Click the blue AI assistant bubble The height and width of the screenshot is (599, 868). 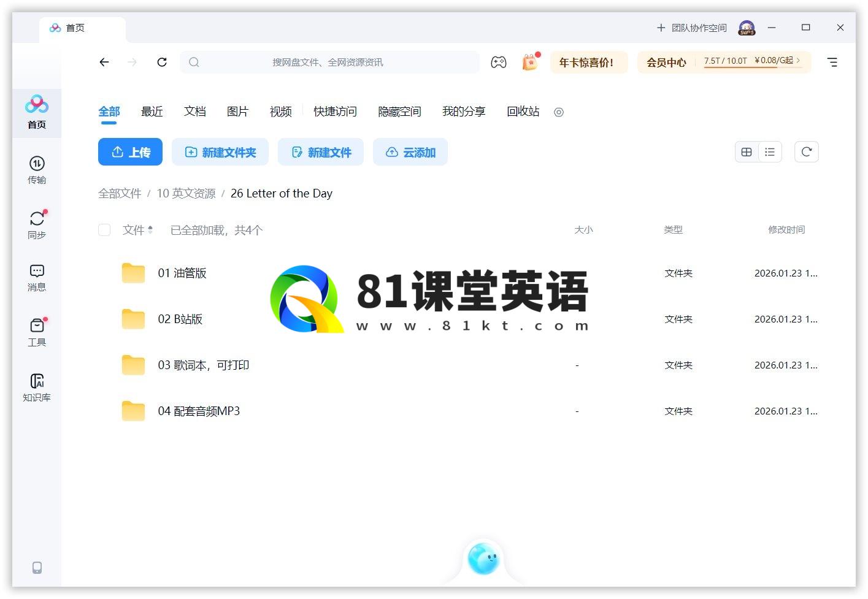(x=483, y=559)
